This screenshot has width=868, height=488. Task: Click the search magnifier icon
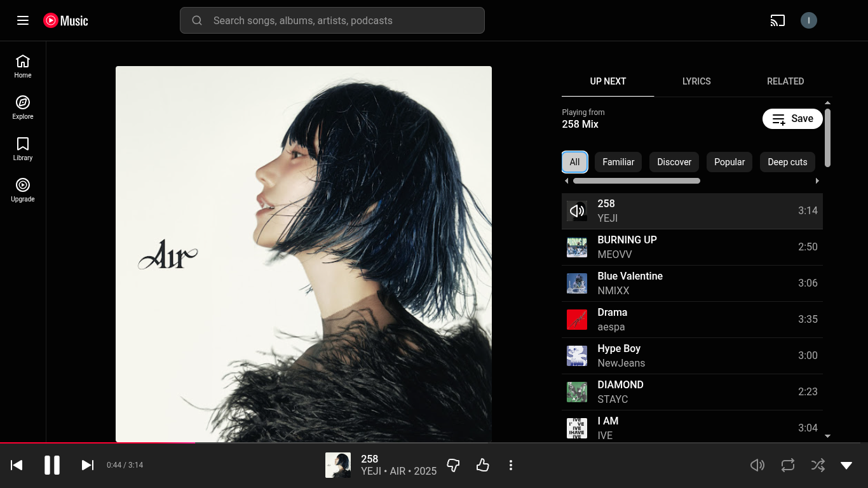(x=197, y=20)
